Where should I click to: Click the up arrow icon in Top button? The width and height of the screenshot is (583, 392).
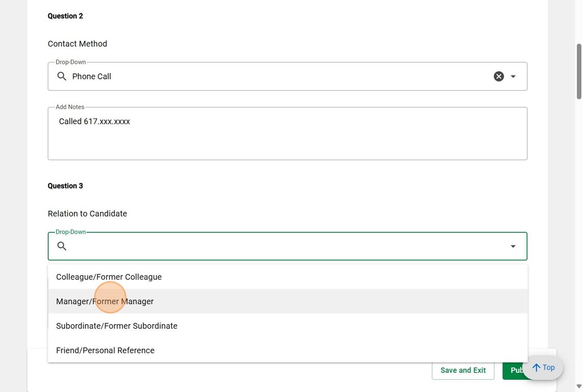click(537, 367)
